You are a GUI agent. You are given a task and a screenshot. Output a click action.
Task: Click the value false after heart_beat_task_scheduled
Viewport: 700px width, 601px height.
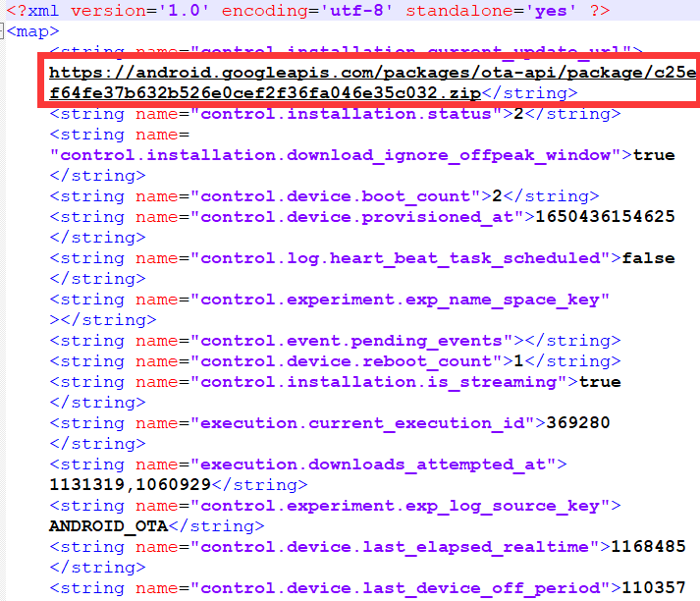pos(648,258)
